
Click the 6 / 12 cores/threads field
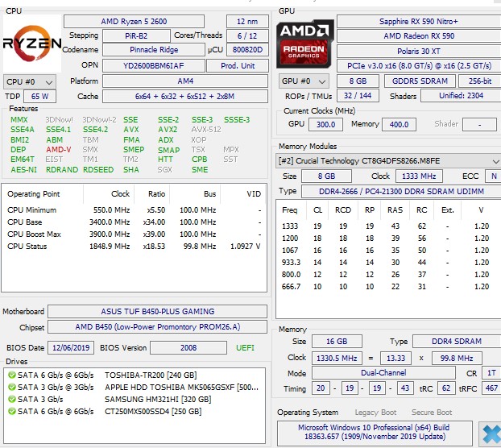click(247, 35)
